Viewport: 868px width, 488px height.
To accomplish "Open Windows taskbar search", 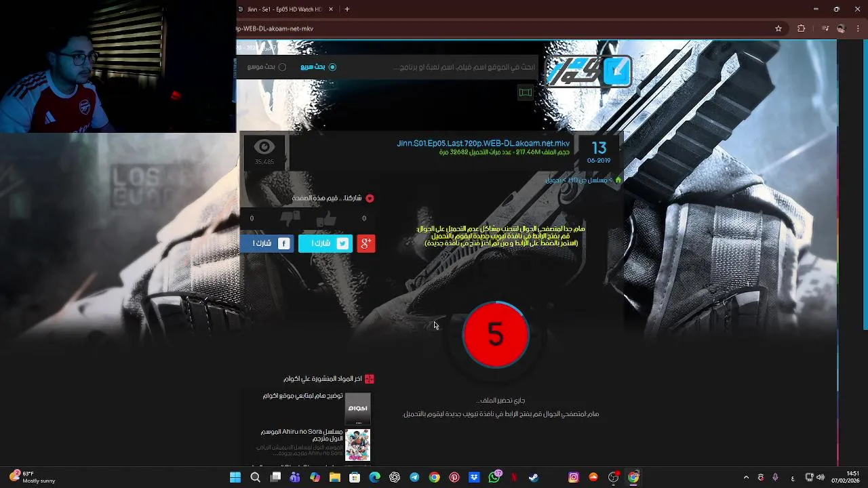I will tap(255, 477).
